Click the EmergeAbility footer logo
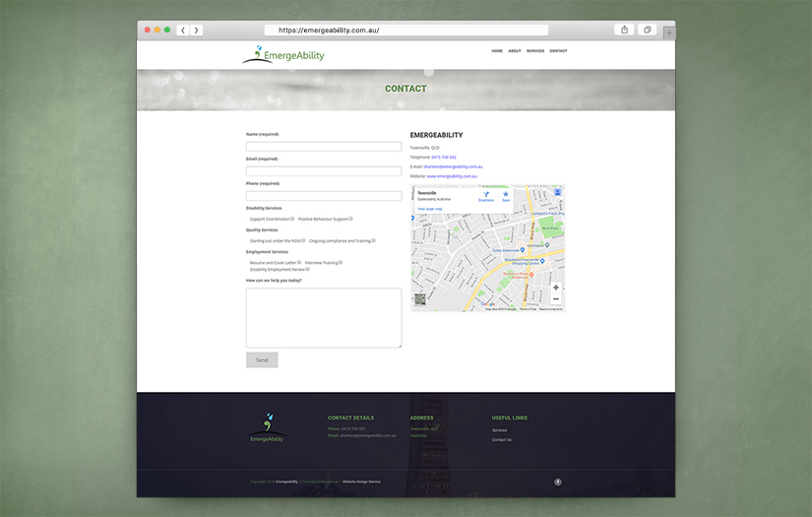The width and height of the screenshot is (812, 517). pos(267,427)
